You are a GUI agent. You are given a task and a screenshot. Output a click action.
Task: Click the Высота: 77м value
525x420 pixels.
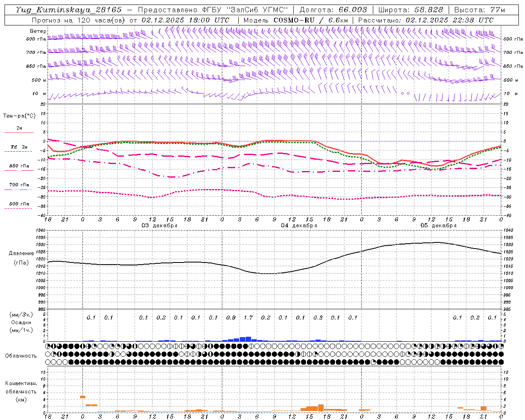pos(479,10)
